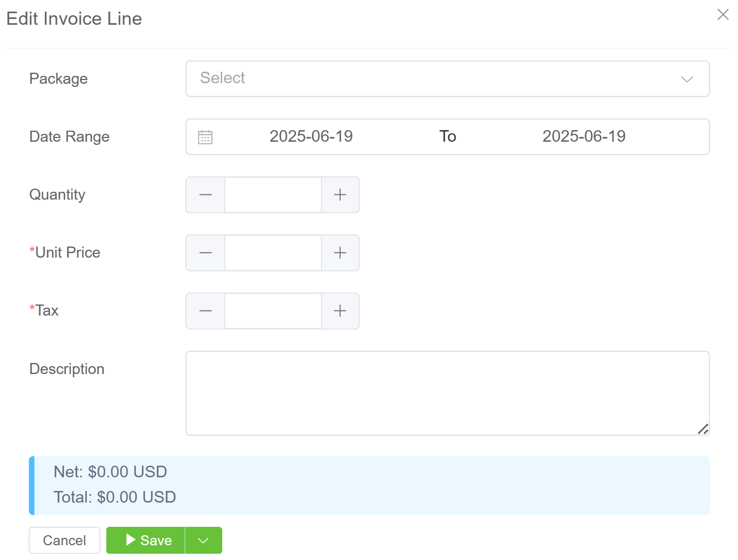Decrease Unit Price with minus button
738x560 pixels.
205,253
